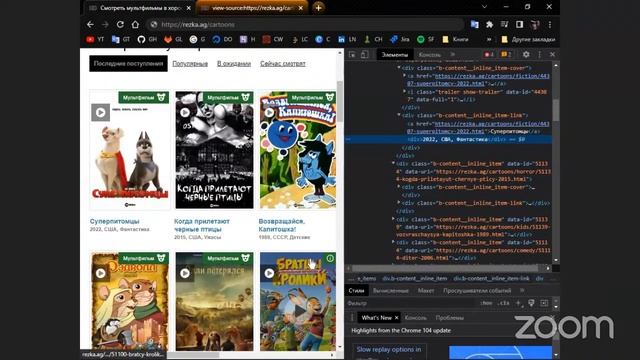Image resolution: width=640 pixels, height=360 pixels.
Task: Open the home page via house icon
Action: [x=135, y=24]
